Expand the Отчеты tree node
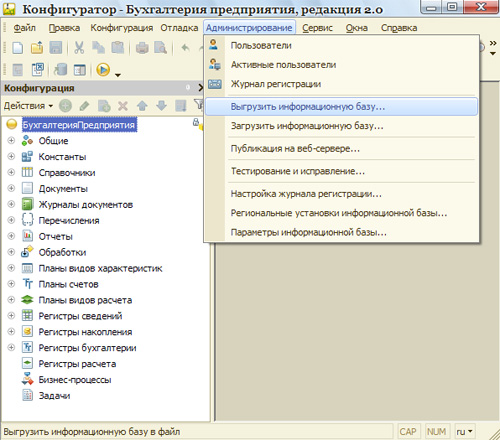Viewport: 500px width, 440px height. 11,236
